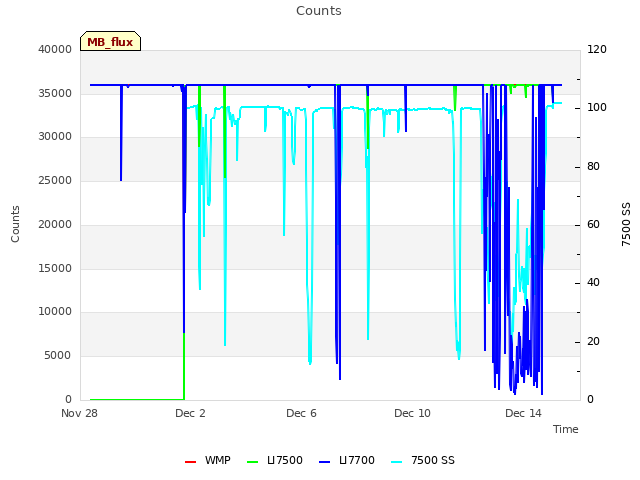Click the Dec 14 x-axis label
Viewport: 640px width, 480px height.
pos(523,413)
